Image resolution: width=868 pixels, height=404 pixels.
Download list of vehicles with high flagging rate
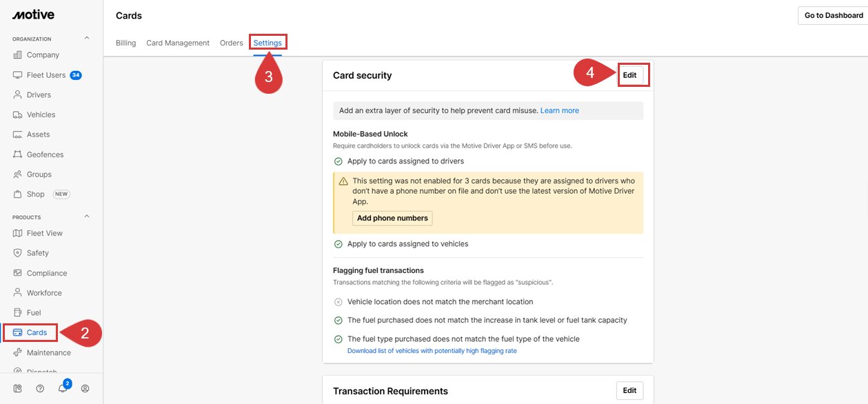click(432, 351)
